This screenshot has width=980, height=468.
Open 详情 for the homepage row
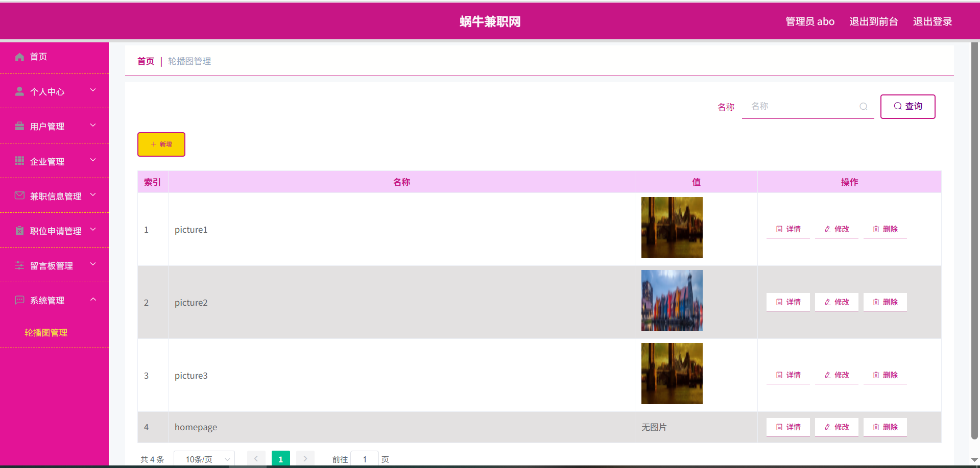(788, 427)
